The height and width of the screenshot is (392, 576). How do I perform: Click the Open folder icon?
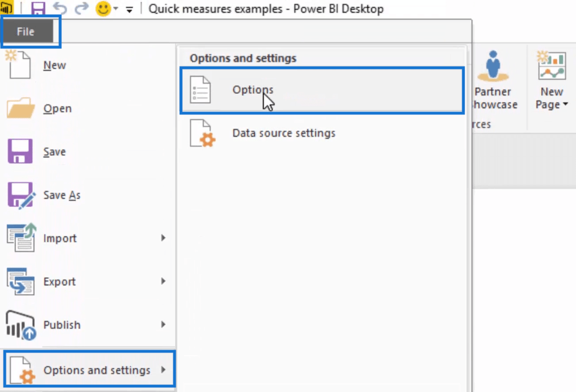coord(21,108)
